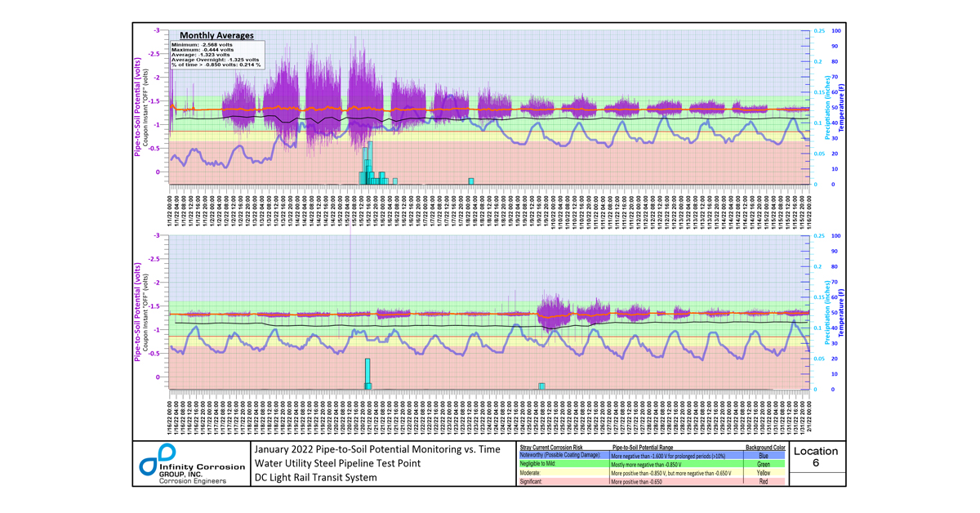Click the Red background color legend cell
The image size is (980, 513).
pyautogui.click(x=764, y=482)
